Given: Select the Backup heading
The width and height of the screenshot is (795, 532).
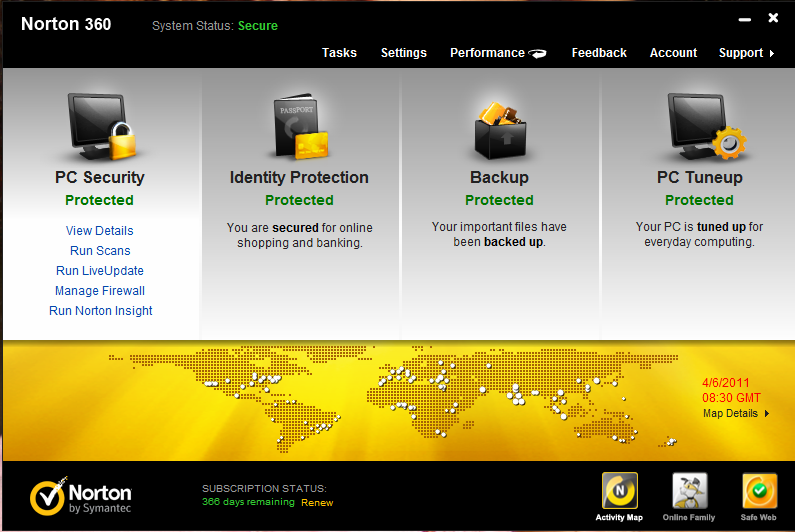Looking at the screenshot, I should 499,178.
